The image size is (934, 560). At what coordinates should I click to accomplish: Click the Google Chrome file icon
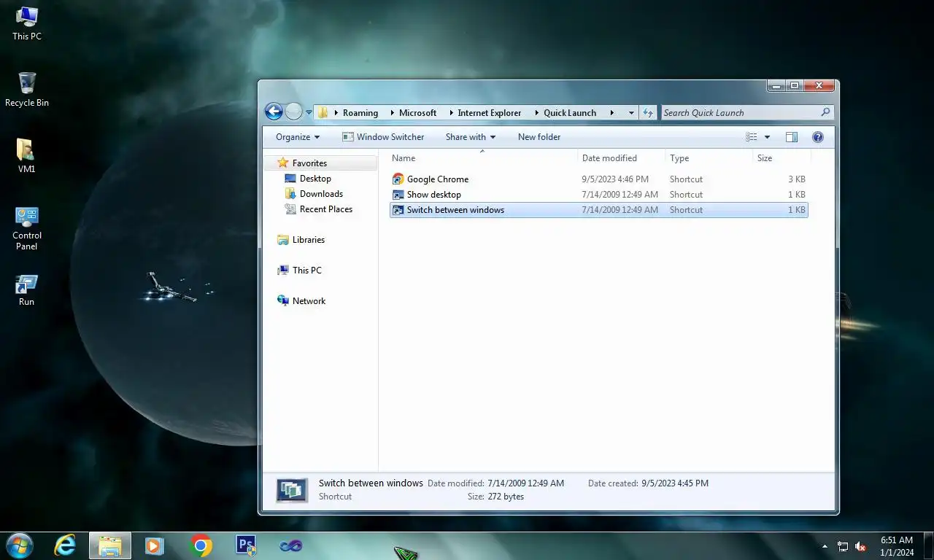point(398,179)
